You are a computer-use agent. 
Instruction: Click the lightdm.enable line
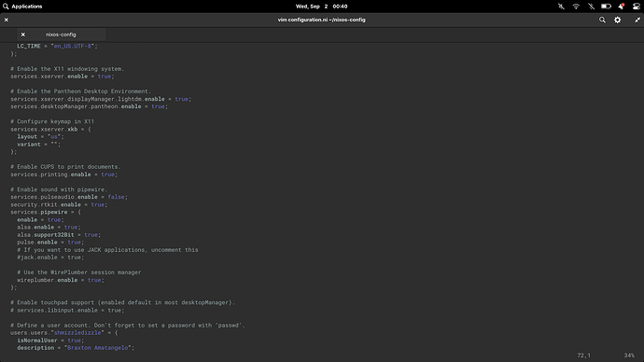(101, 99)
